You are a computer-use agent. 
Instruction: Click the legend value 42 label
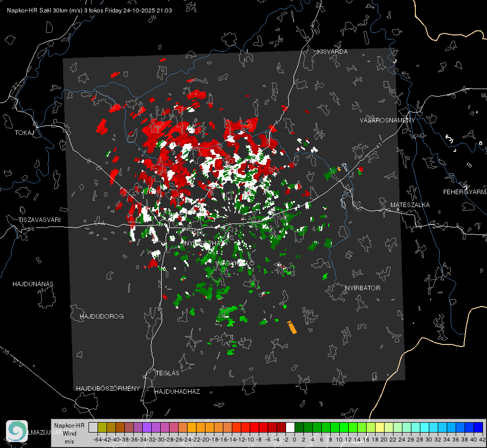point(482,440)
